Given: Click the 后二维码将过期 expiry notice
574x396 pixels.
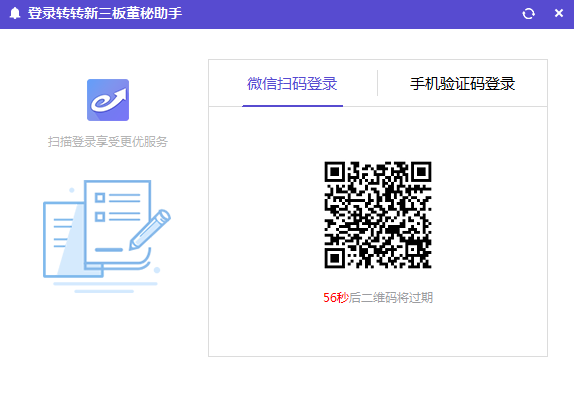Looking at the screenshot, I should [x=391, y=298].
